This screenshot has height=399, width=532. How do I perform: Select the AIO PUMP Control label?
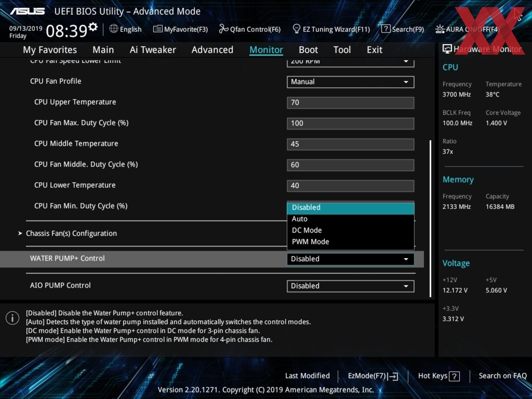pos(60,286)
